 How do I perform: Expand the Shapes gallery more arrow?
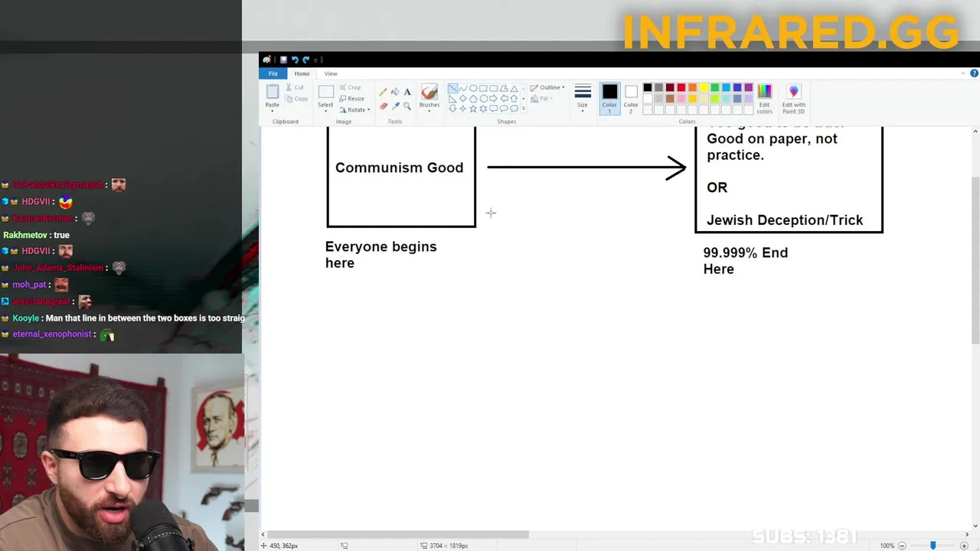(524, 109)
